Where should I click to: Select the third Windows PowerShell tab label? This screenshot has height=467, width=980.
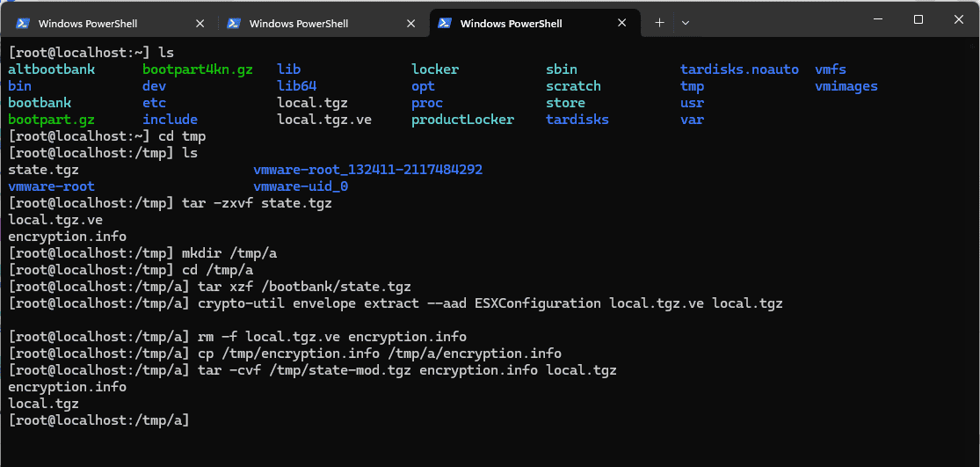coord(511,24)
